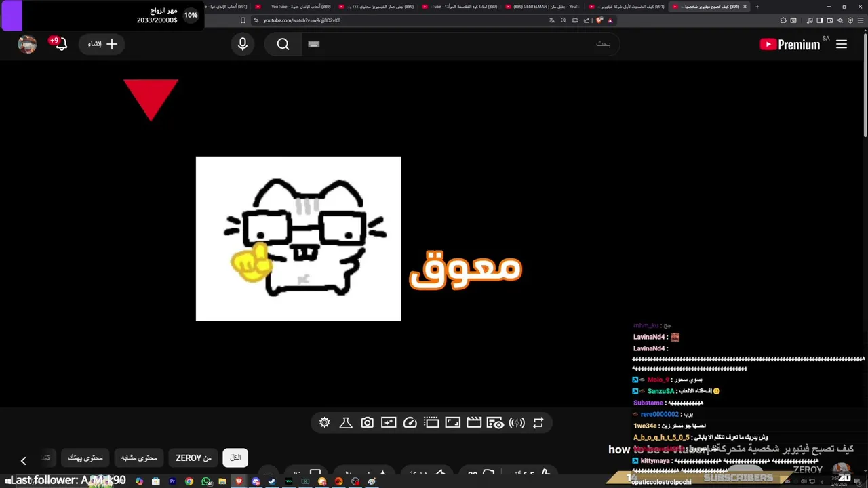Open Chrome from the taskbar

pyautogui.click(x=189, y=481)
